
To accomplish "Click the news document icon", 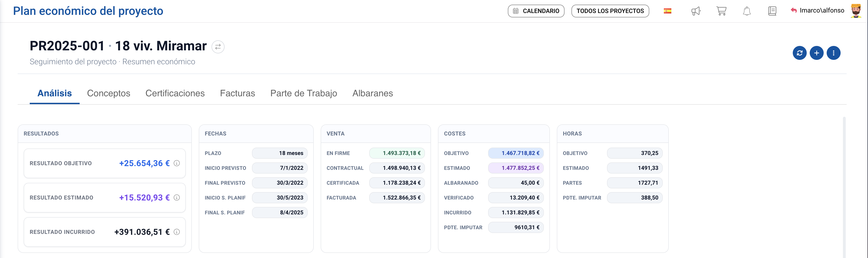I will click(772, 11).
